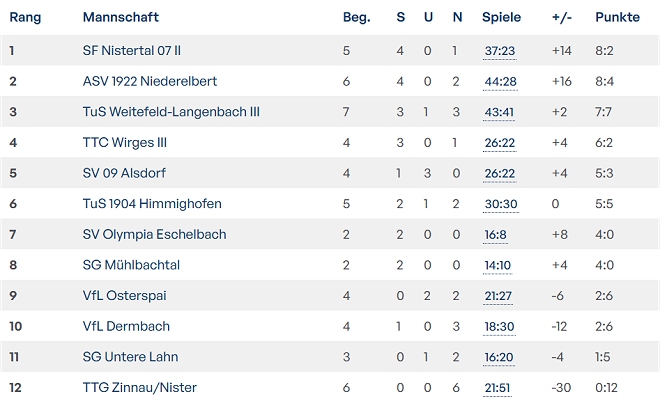Click the 44:28 games score link

pos(499,81)
